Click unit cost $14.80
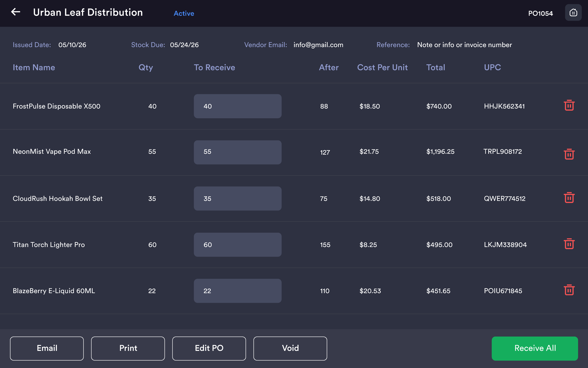 (x=370, y=199)
